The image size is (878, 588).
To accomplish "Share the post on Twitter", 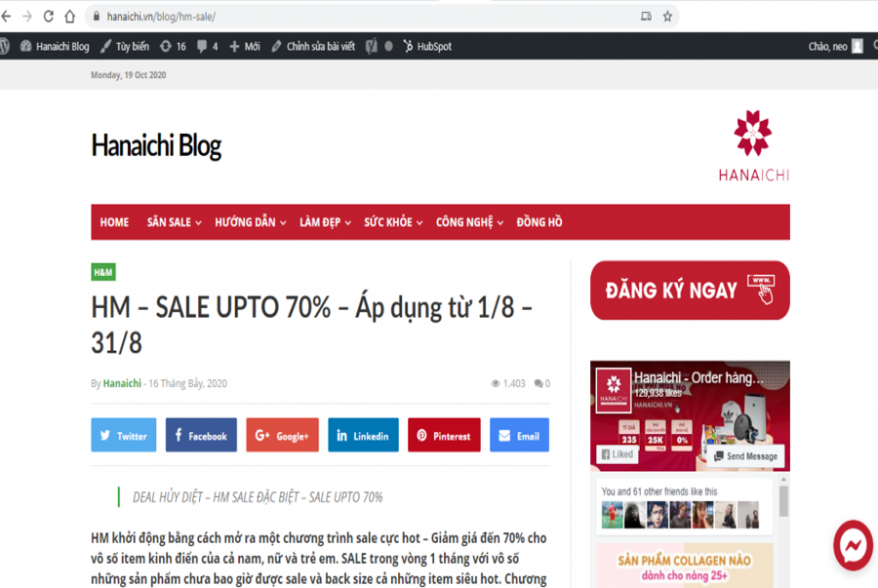I will (124, 435).
